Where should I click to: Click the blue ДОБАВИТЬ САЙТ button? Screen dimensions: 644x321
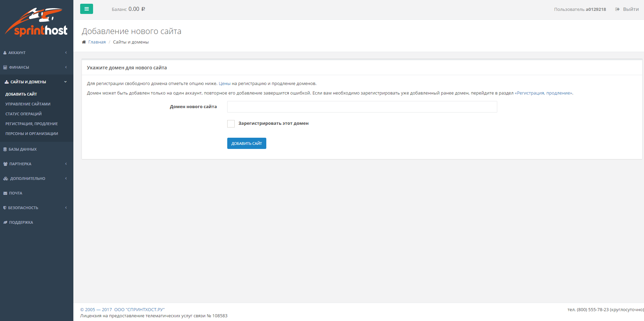point(247,143)
